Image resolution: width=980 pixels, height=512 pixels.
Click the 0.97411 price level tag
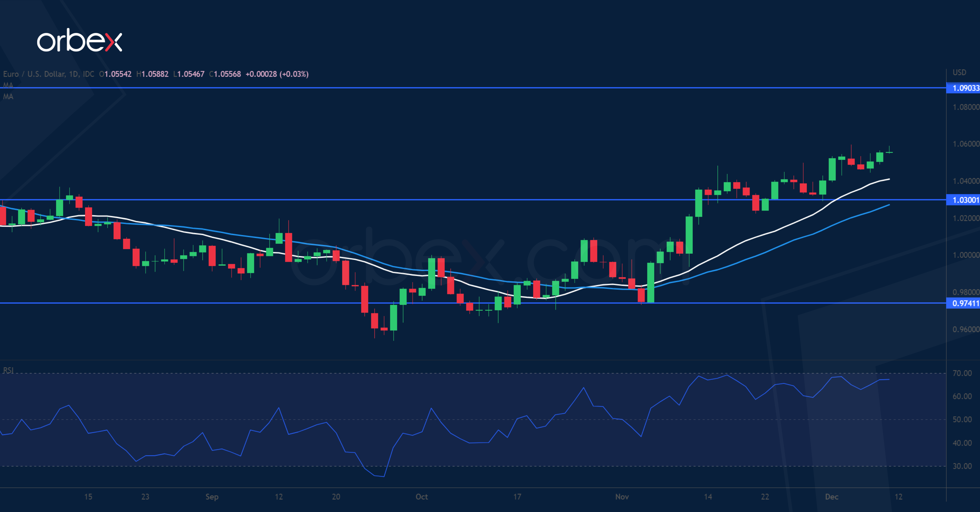tap(965, 303)
